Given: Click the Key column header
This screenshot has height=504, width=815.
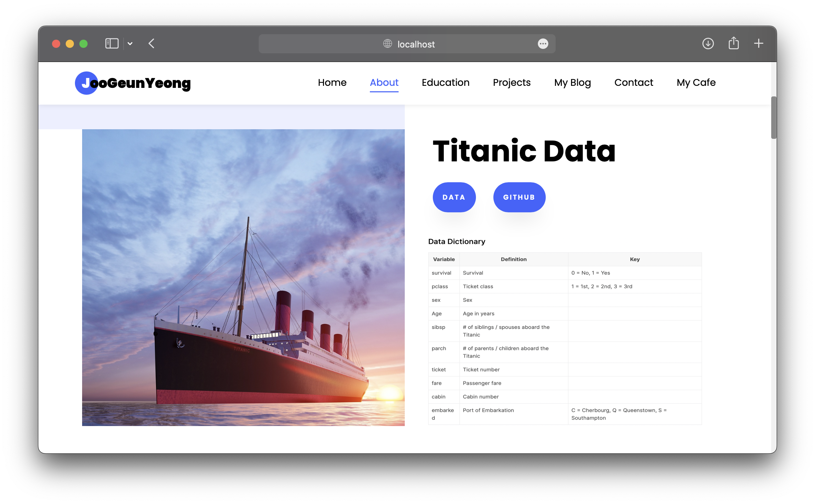Looking at the screenshot, I should (x=635, y=259).
